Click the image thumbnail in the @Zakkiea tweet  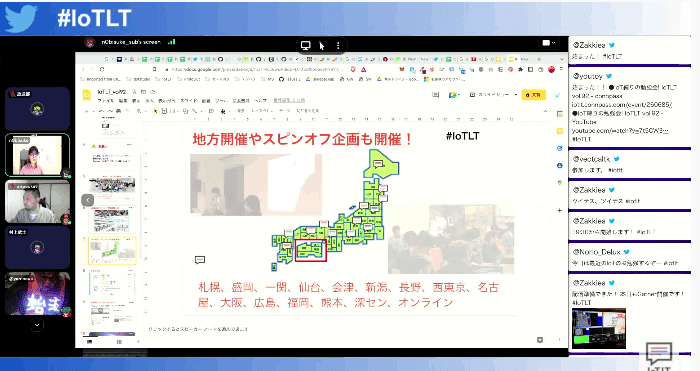(599, 328)
